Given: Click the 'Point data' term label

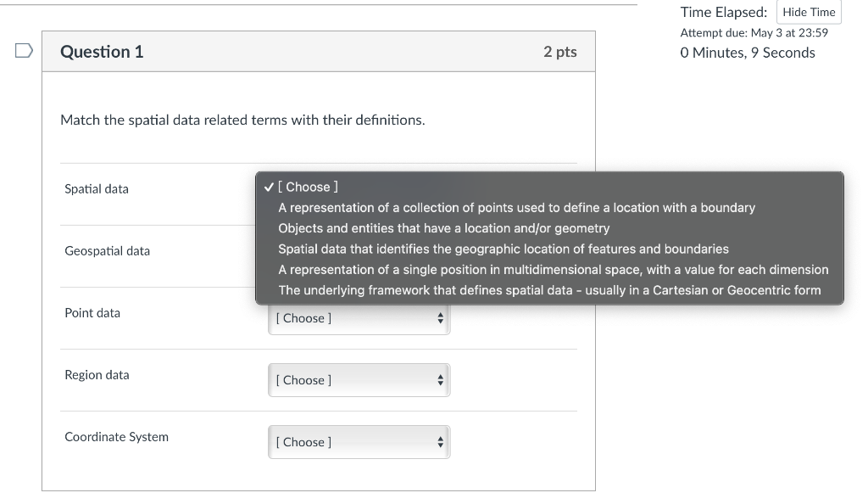Looking at the screenshot, I should click(x=92, y=313).
